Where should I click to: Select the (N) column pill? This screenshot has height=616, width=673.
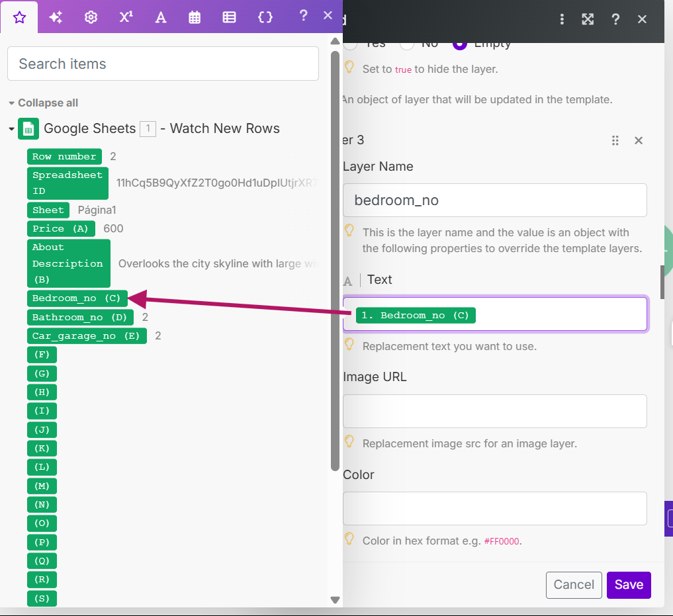coord(42,504)
